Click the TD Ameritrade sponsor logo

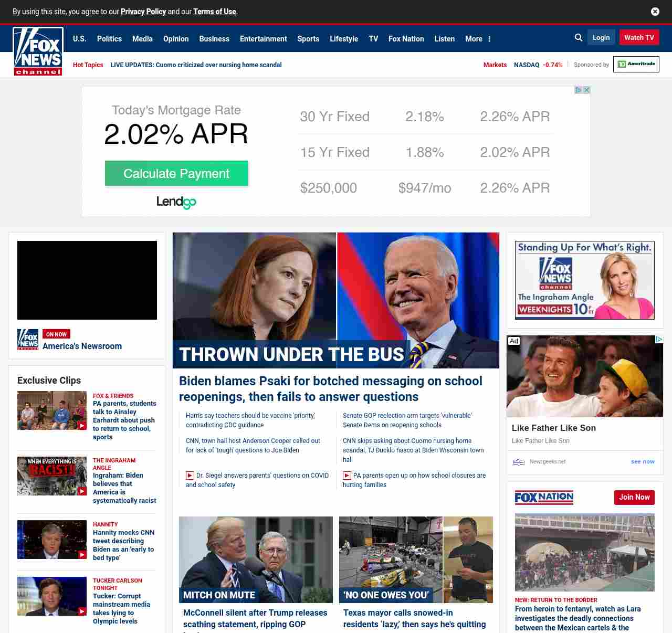[x=636, y=65]
